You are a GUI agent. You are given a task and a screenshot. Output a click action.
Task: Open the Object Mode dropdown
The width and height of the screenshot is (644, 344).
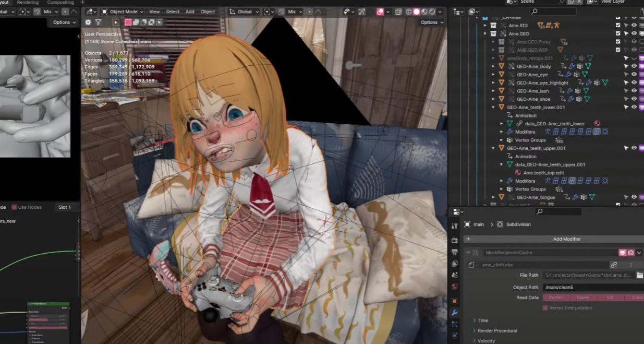[123, 11]
